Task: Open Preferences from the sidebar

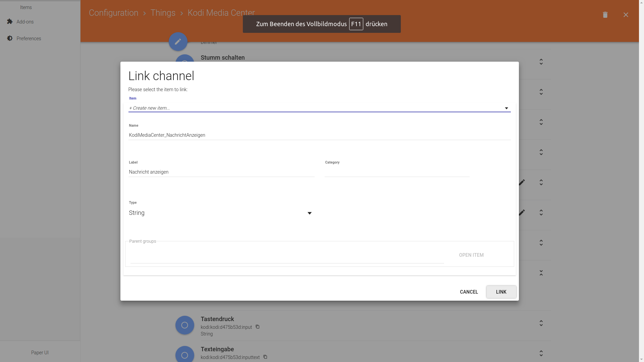Action: pos(29,38)
